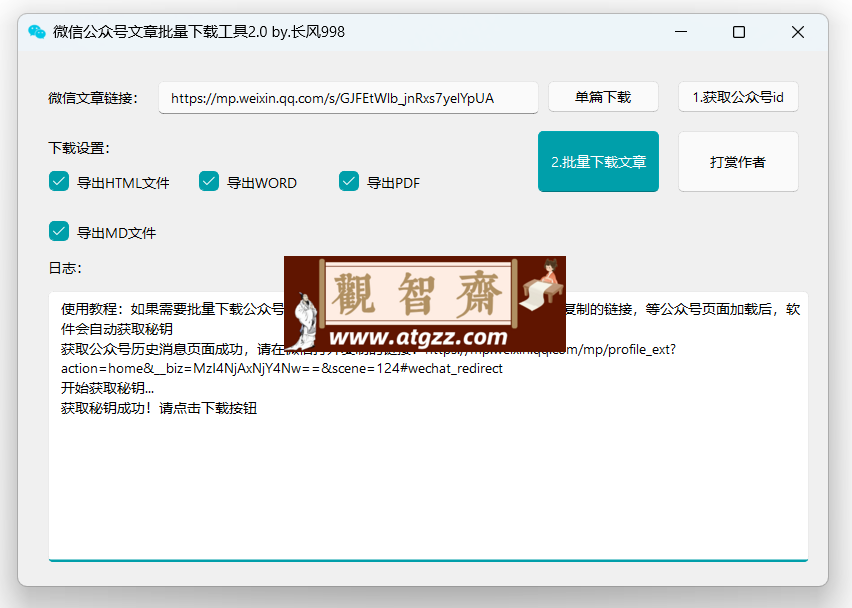Click the 下载设置 label
The height and width of the screenshot is (608, 852).
79,148
